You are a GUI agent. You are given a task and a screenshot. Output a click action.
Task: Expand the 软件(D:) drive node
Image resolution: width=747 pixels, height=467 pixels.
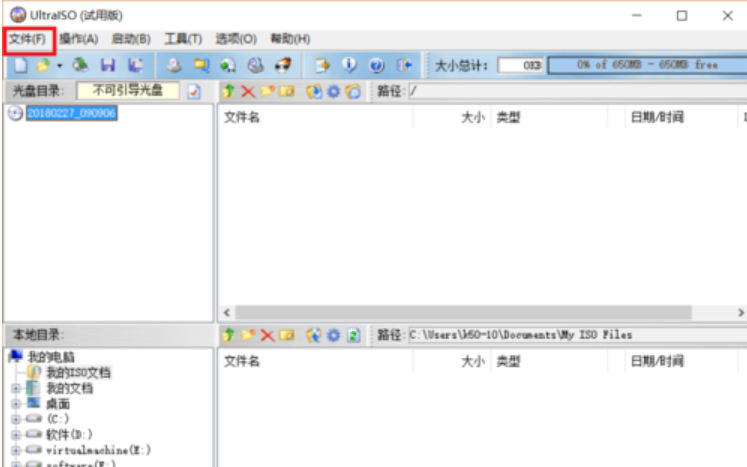17,434
